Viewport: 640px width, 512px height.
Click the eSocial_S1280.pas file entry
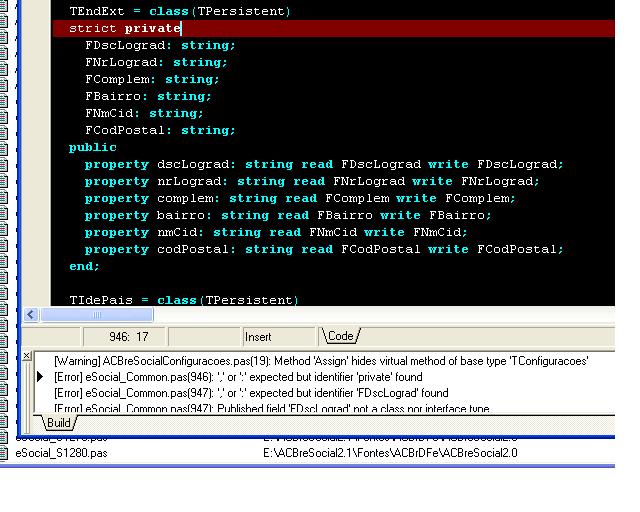[x=61, y=453]
